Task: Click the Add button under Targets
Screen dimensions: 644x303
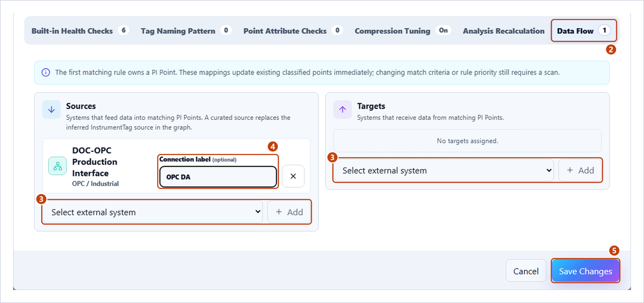Action: [581, 170]
